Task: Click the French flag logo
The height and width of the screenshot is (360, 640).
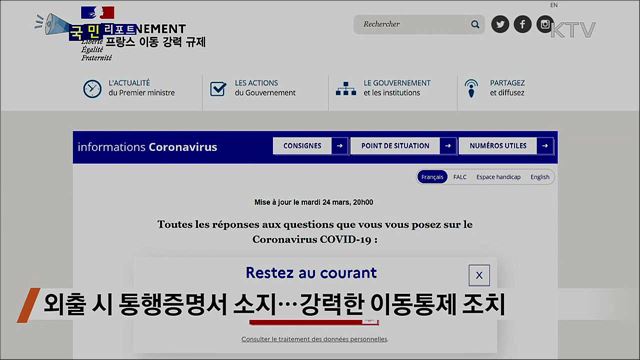Action: pyautogui.click(x=98, y=13)
